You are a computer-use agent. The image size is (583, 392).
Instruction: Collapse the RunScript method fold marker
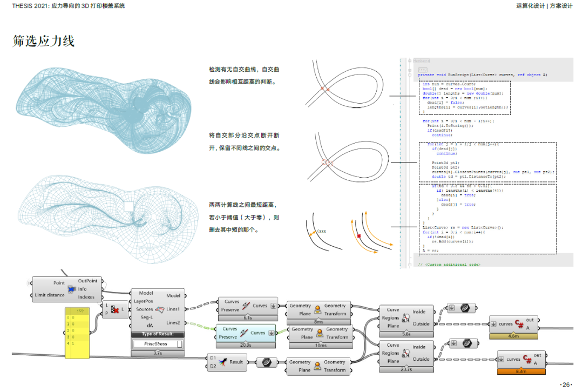click(x=410, y=75)
